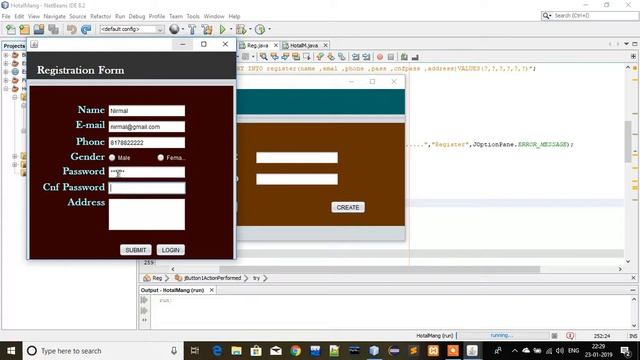The width and height of the screenshot is (640, 360).
Task: Close the Output HotalMang run tab
Action: pyautogui.click(x=211, y=290)
